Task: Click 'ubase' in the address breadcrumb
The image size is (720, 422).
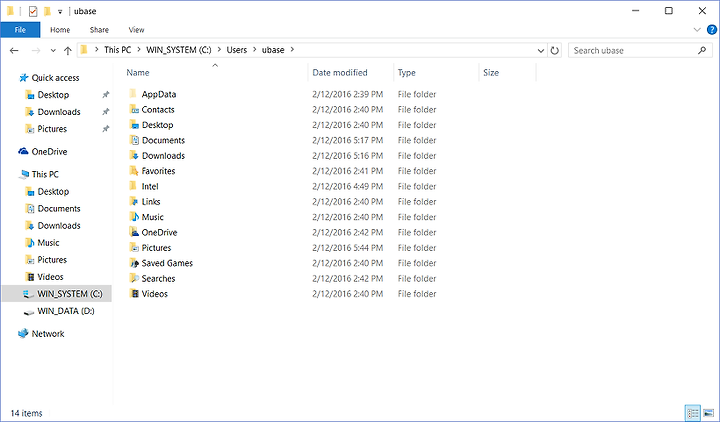Action: [273, 50]
